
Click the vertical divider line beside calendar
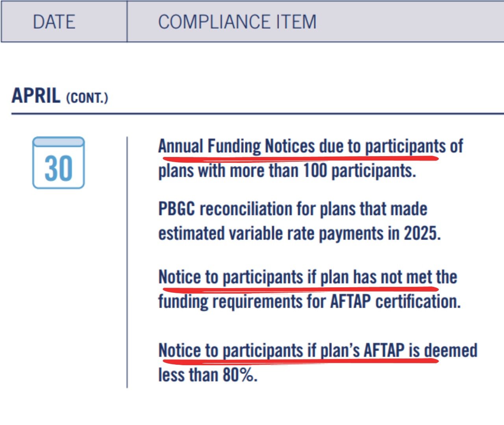point(127,262)
